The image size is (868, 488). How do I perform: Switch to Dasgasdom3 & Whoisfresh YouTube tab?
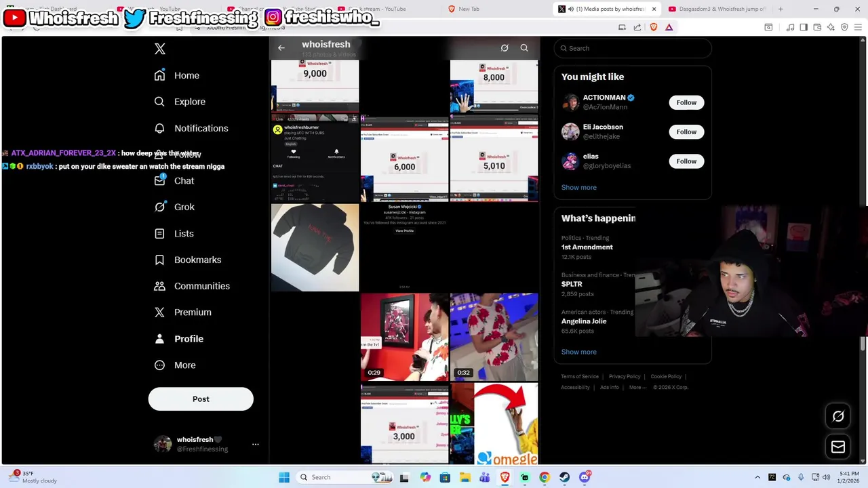[x=717, y=9]
